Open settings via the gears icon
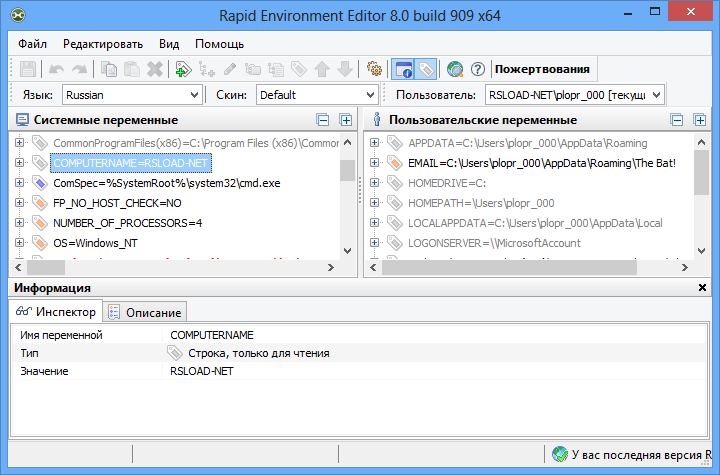The height and width of the screenshot is (475, 720). point(374,69)
